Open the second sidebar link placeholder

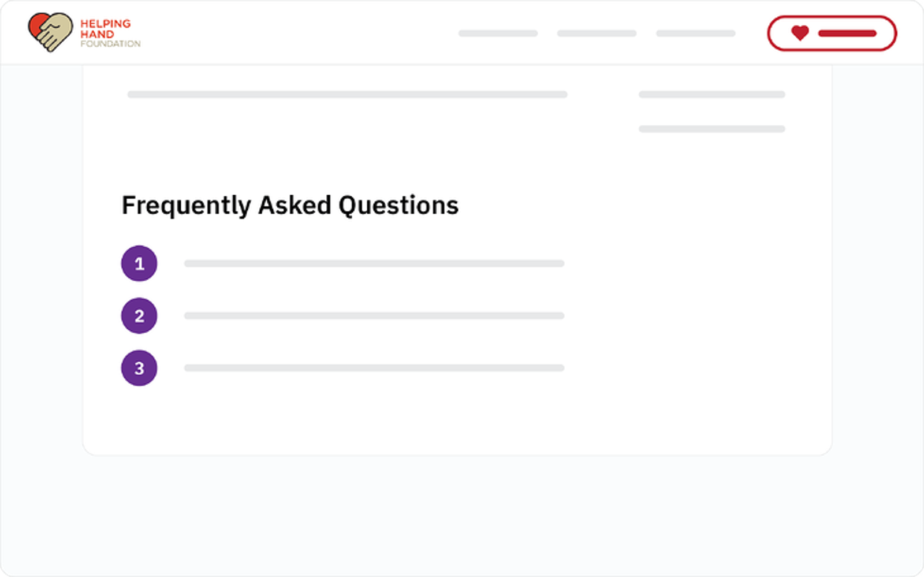click(711, 129)
